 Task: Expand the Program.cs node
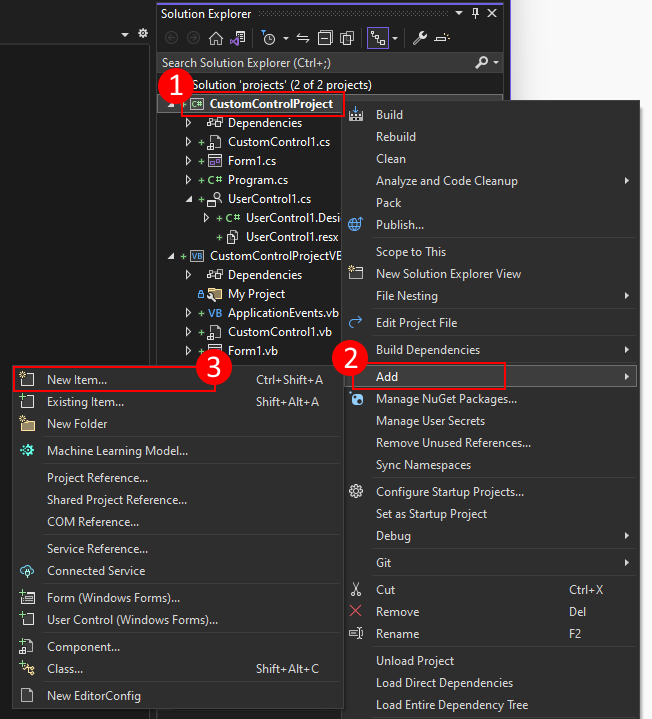(x=188, y=180)
